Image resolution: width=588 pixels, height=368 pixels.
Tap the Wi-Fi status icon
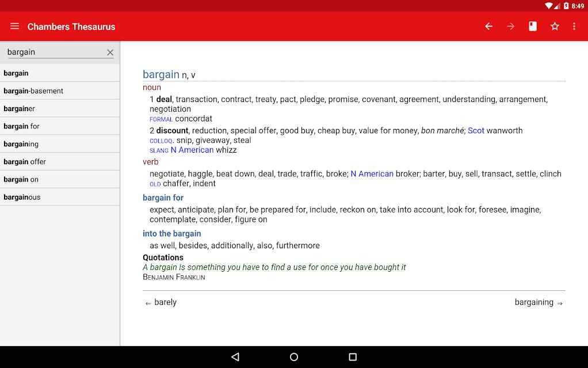click(548, 6)
